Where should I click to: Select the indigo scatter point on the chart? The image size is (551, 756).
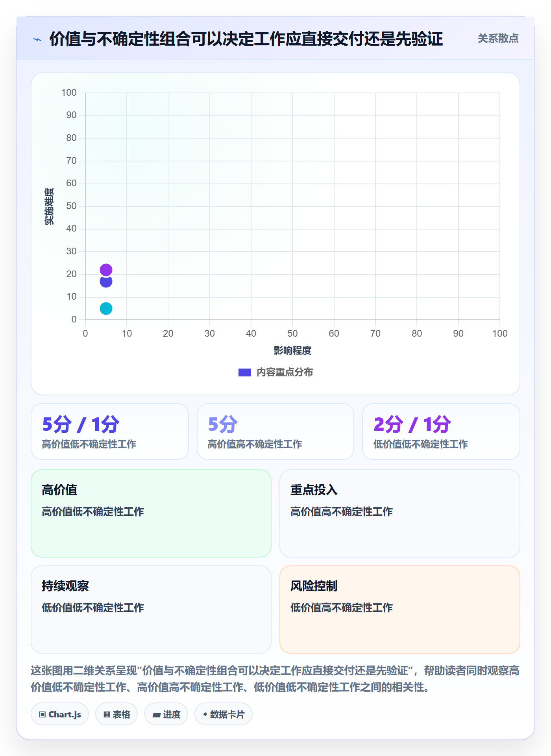point(106,282)
